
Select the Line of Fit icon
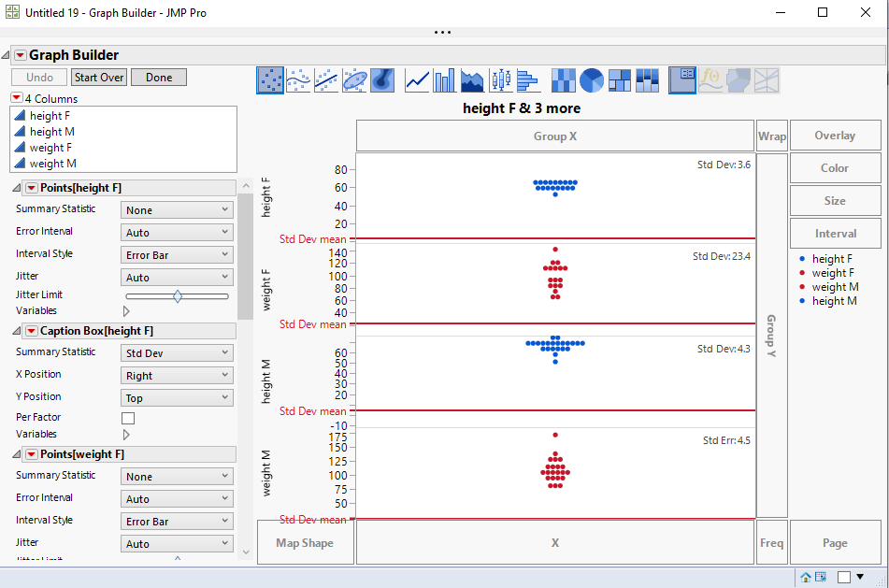point(326,80)
